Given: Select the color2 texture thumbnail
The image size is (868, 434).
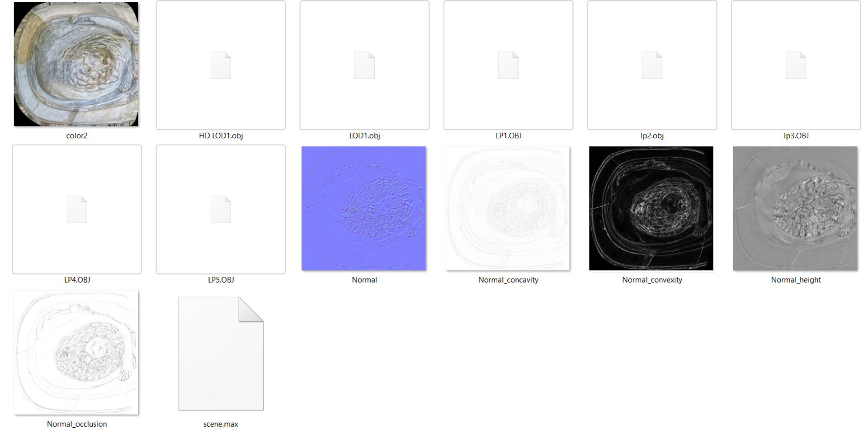Looking at the screenshot, I should coord(76,64).
